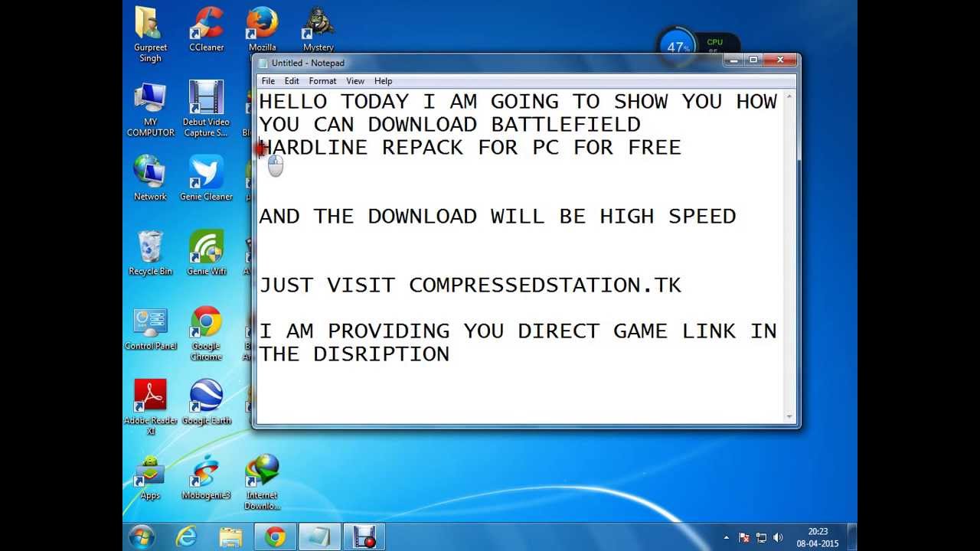The height and width of the screenshot is (551, 980).
Task: Open Gurpreet Singh folder on desktop
Action: (x=150, y=34)
